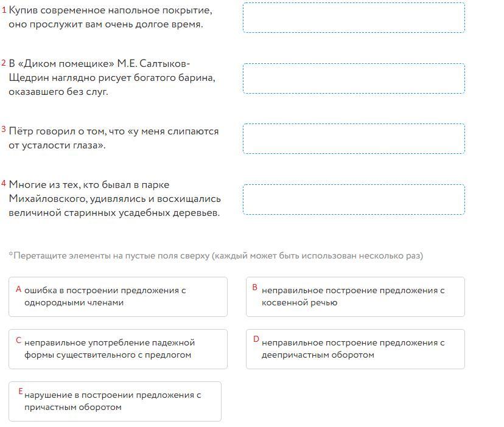504x427 pixels.
Task: Click the red letter C marker
Action: pyautogui.click(x=18, y=340)
